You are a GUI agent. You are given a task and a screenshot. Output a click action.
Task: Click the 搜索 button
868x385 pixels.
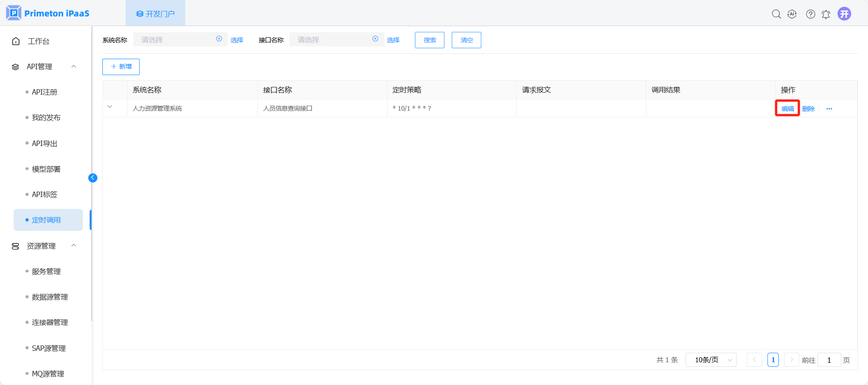tap(429, 40)
